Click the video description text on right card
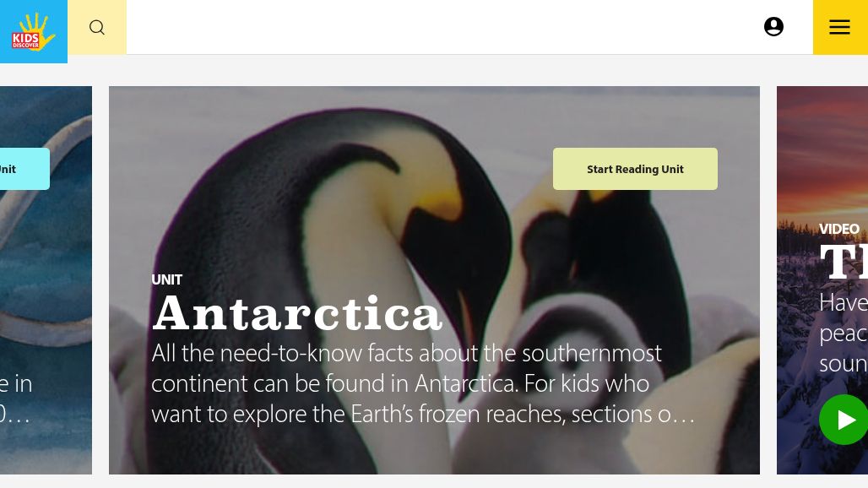The image size is (868, 488). [844, 333]
